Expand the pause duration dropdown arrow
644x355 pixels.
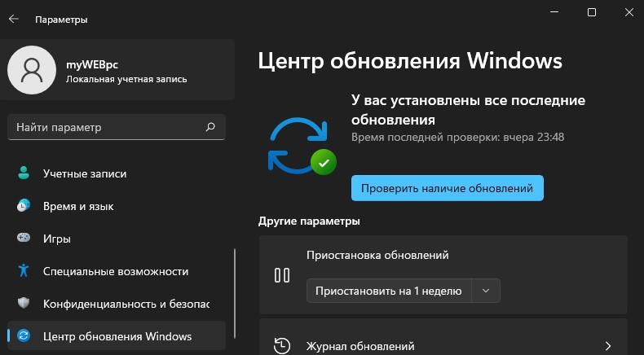coord(486,291)
